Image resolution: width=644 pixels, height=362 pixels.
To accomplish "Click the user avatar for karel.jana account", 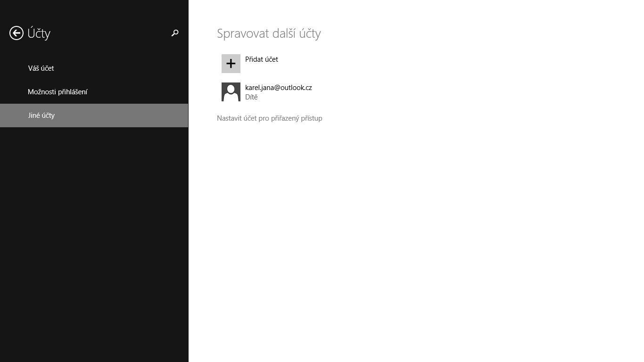I will click(231, 92).
